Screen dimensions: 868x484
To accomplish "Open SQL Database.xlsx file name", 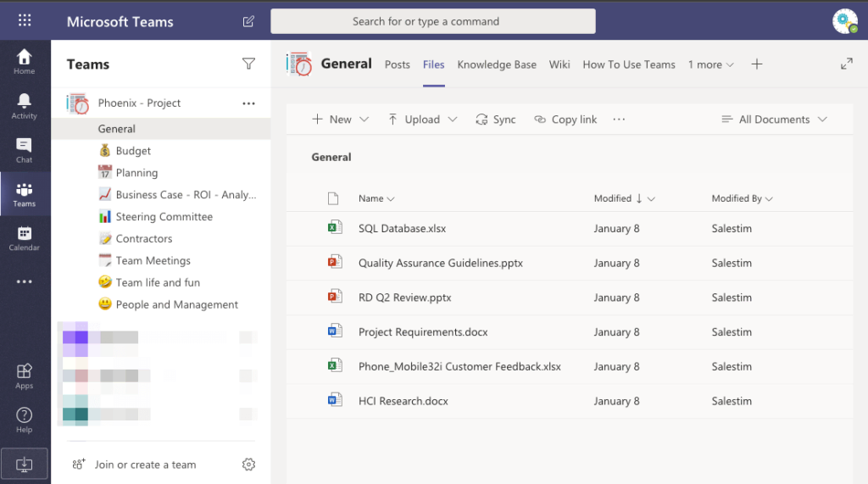I will pos(402,229).
